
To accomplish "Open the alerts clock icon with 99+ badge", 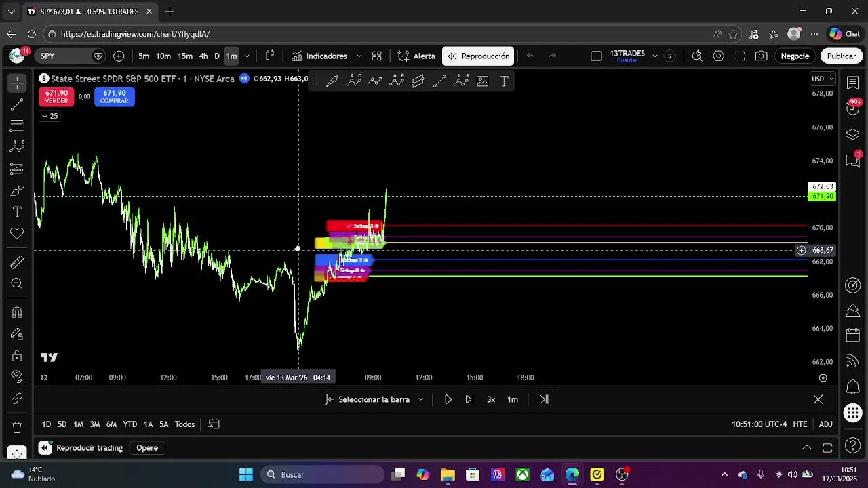I will pos(853,108).
